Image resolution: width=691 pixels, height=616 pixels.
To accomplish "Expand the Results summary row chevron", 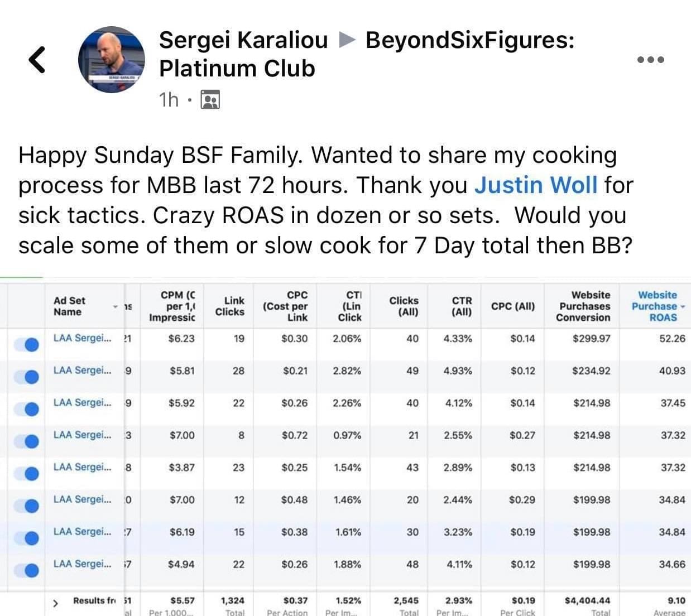I will tap(55, 603).
